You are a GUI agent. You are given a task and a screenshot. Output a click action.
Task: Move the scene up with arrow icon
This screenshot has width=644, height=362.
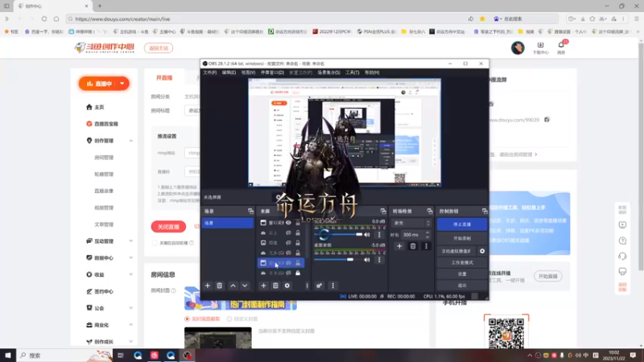point(233,286)
